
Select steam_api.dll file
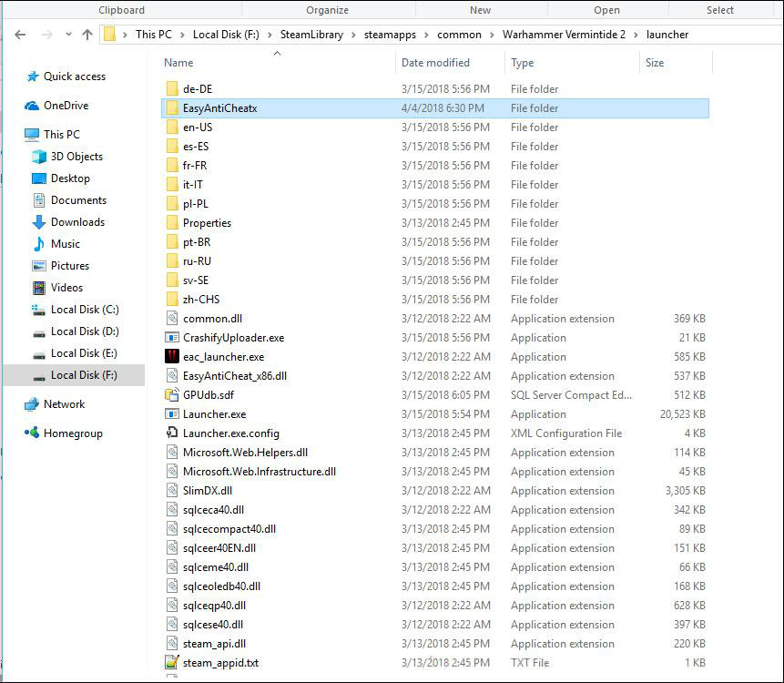435,644
